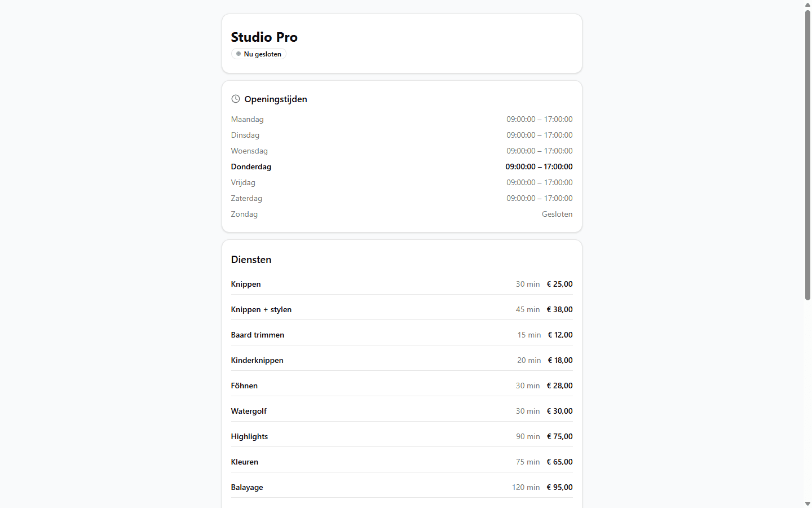Select the Föhnen service
The image size is (812, 508).
244,386
